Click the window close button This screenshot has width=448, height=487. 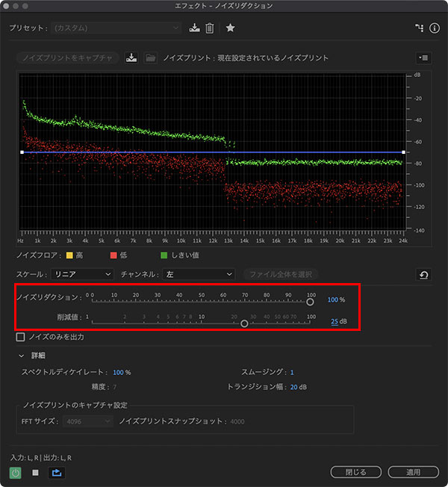[x=6, y=6]
